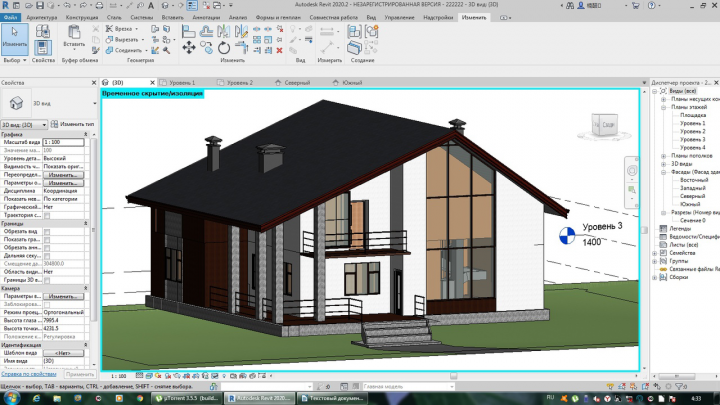Viewport: 720px width, 405px height.
Task: Click the Save icon in quick access toolbar
Action: pyautogui.click(x=40, y=6)
